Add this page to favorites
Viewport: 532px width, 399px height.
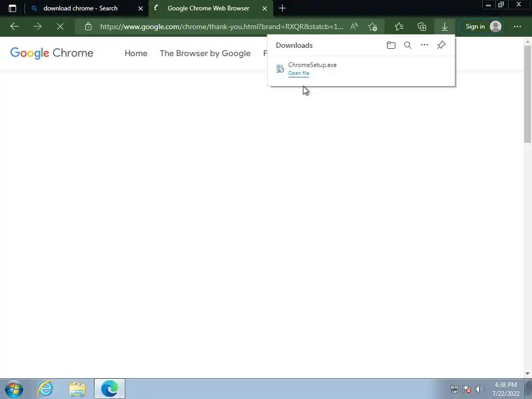click(x=373, y=26)
